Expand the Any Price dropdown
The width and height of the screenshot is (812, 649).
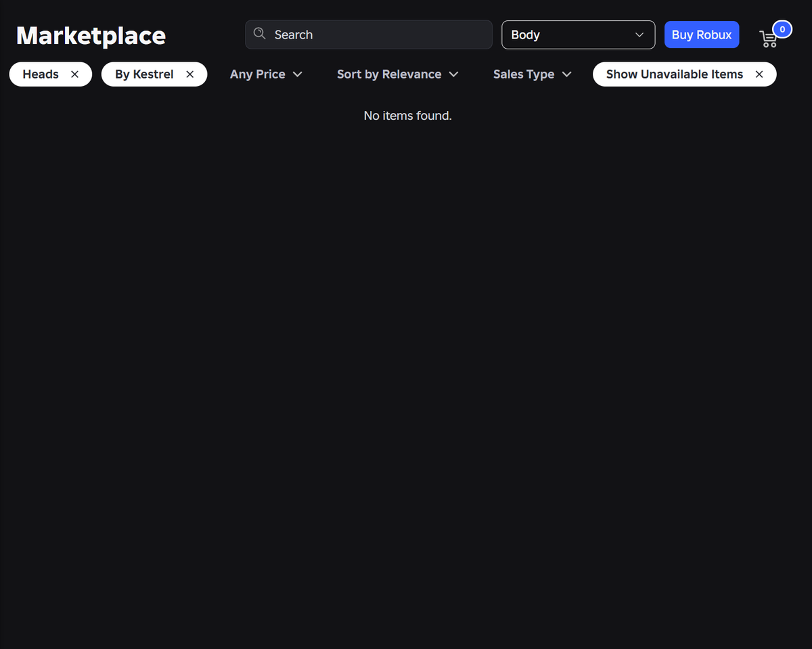(x=266, y=74)
